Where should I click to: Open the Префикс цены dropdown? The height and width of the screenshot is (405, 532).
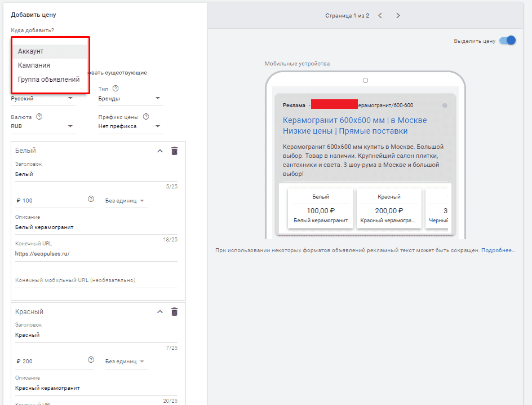tap(131, 126)
